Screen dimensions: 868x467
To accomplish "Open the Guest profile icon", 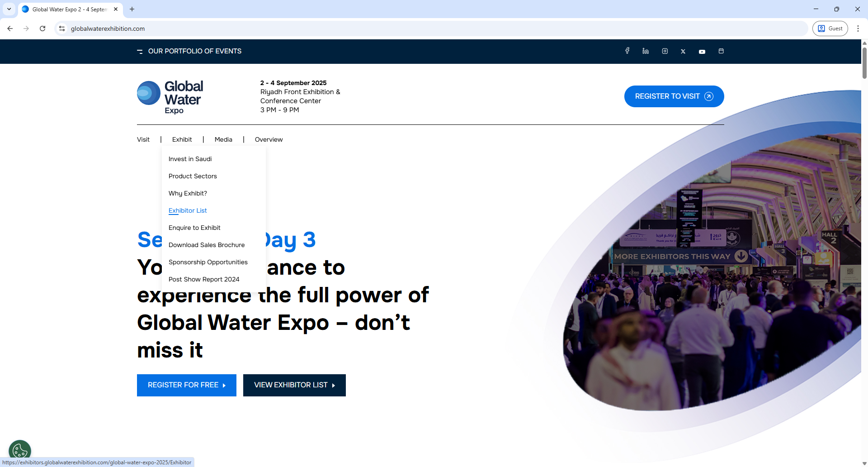I will [830, 28].
